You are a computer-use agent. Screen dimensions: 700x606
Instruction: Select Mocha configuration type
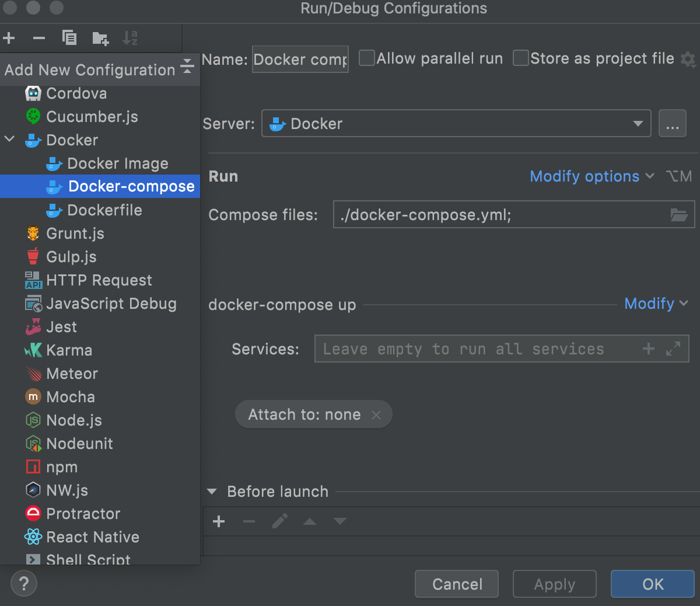(100, 397)
